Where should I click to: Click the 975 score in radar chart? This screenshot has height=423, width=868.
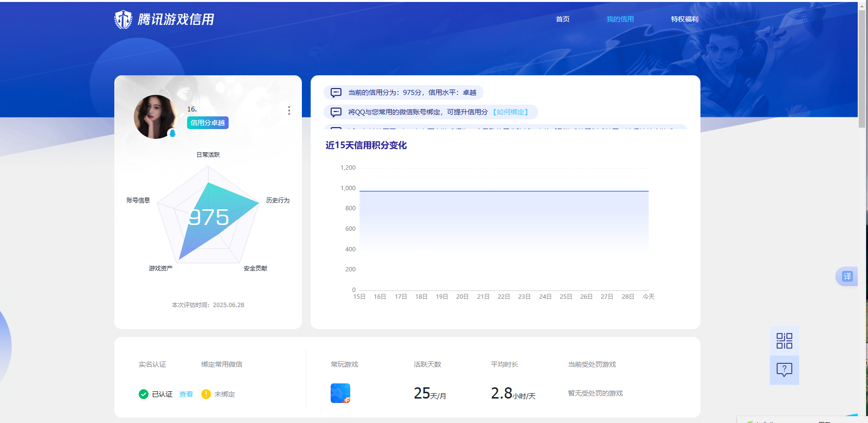pos(209,217)
